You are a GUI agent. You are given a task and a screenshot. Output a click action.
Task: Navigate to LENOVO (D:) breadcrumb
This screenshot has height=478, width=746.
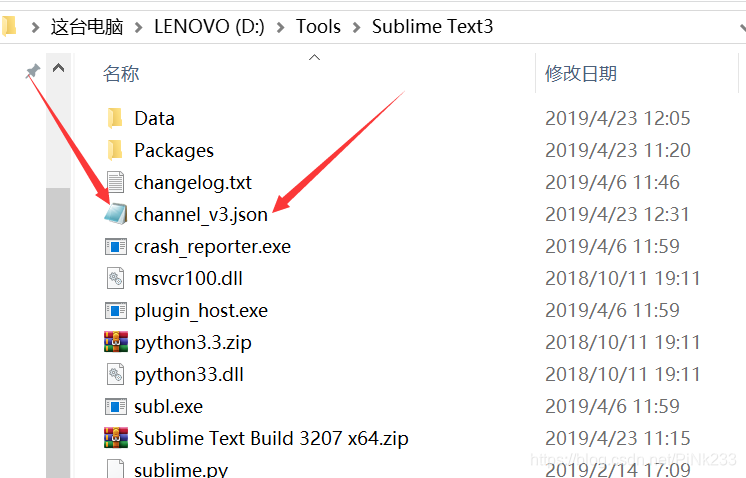pos(209,27)
